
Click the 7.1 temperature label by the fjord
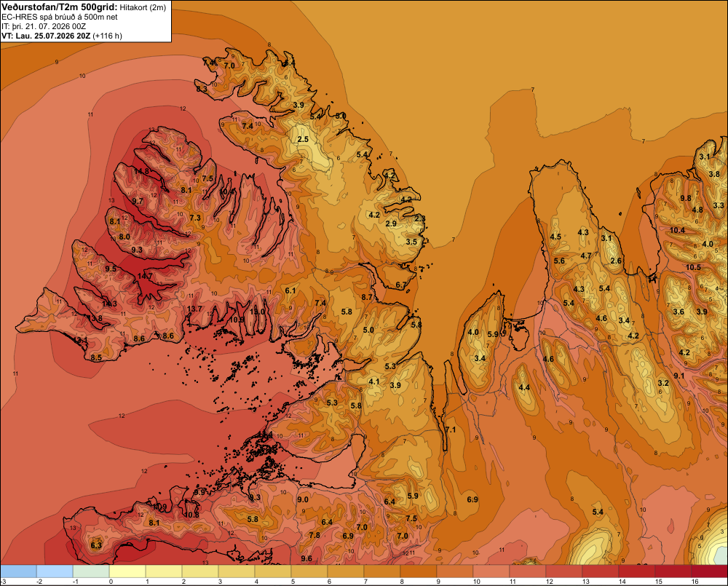coord(451,429)
